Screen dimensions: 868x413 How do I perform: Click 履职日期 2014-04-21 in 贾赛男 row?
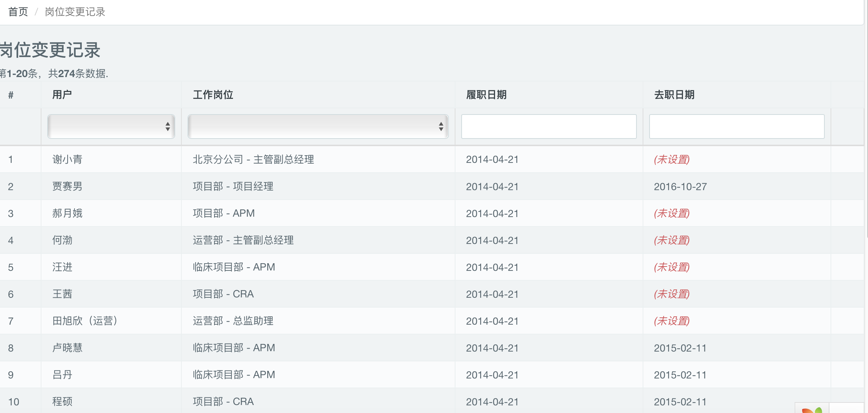pyautogui.click(x=492, y=187)
